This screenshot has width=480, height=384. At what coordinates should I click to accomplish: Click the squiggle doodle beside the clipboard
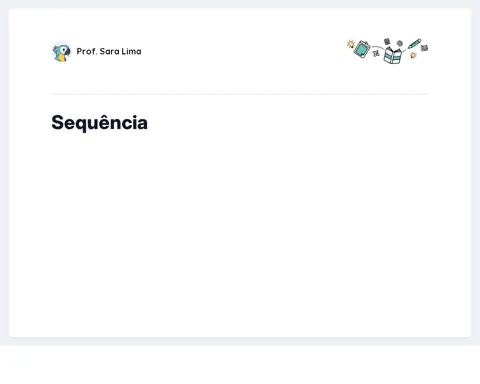point(376,53)
